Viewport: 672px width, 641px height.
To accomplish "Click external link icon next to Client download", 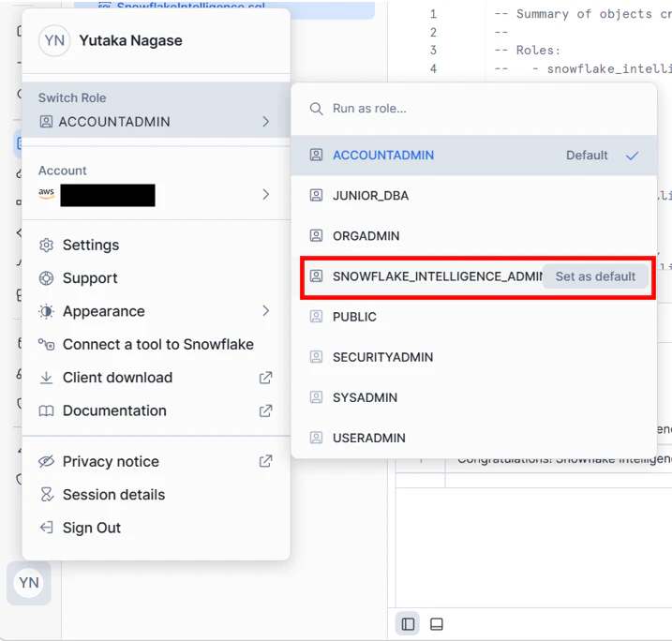I will click(x=266, y=378).
